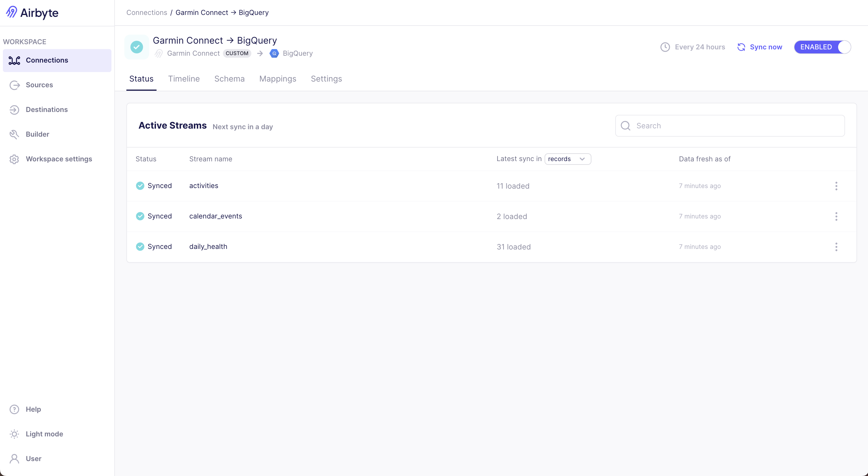Click the Destinations sidebar icon
Screen dimensions: 868x476
click(x=14, y=109)
